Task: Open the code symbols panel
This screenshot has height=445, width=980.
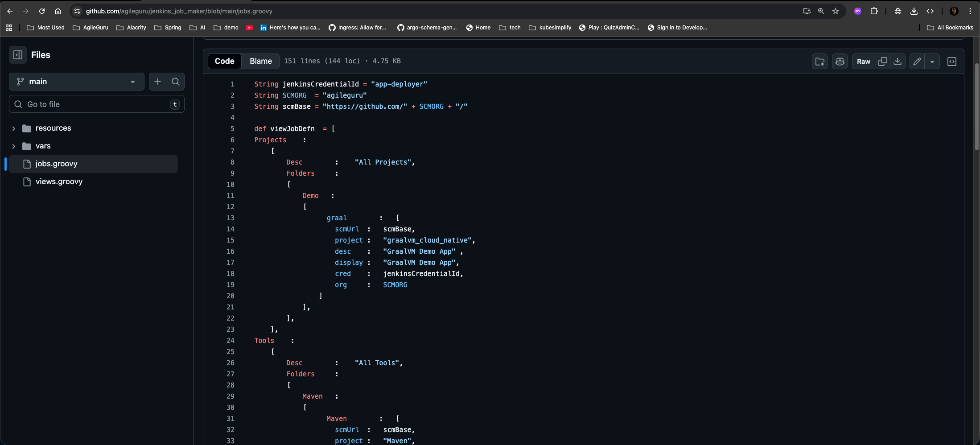Action: pos(952,61)
